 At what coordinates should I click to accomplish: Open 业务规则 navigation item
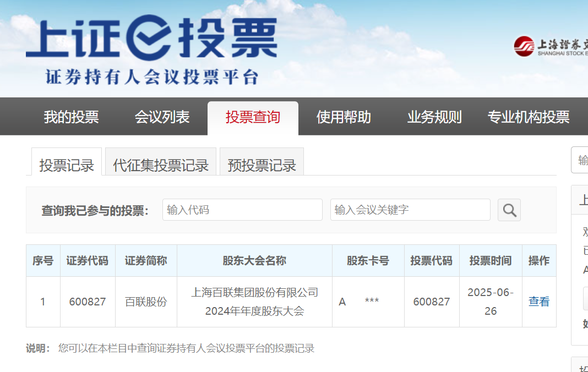click(x=434, y=117)
